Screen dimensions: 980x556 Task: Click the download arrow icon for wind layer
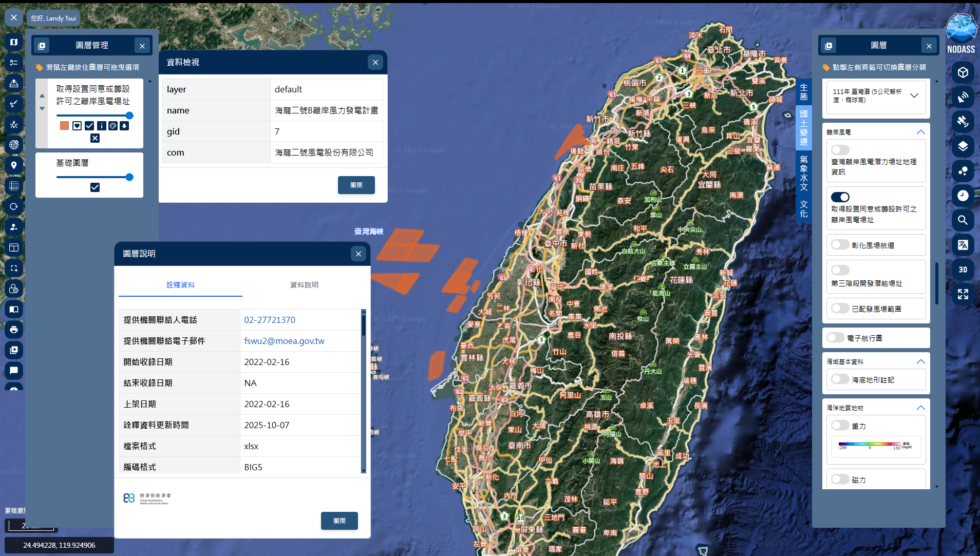[x=124, y=126]
